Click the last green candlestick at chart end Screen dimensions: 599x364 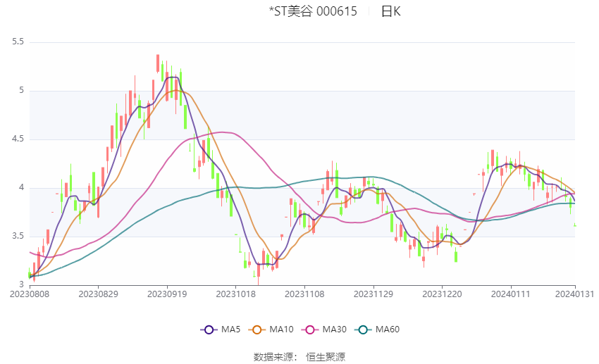coord(575,225)
